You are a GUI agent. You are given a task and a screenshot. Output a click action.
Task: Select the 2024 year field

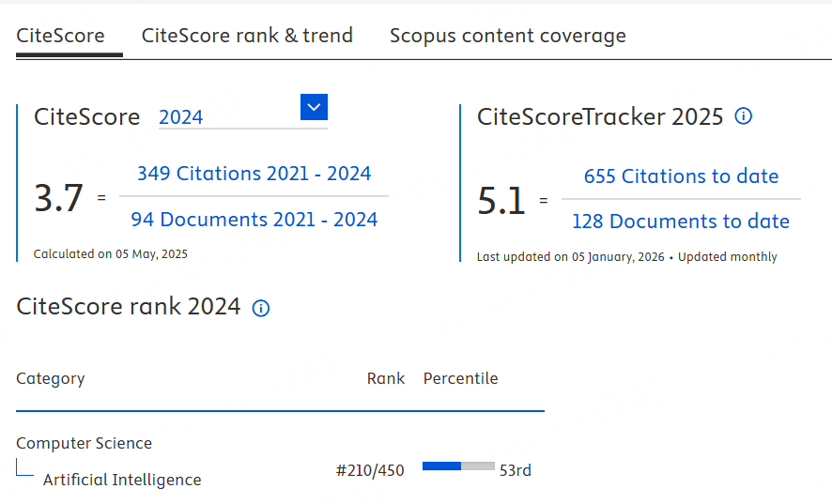(227, 117)
